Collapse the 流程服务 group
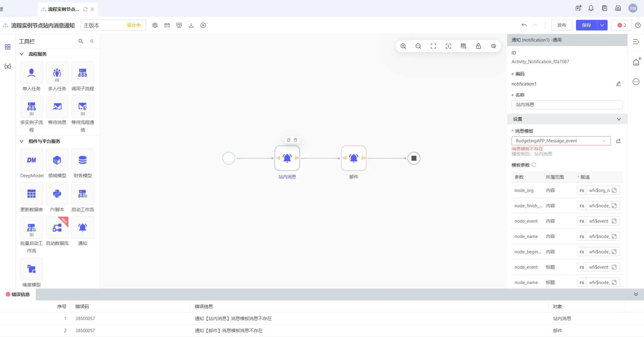Viewport: 644px width, 337px height. click(22, 54)
